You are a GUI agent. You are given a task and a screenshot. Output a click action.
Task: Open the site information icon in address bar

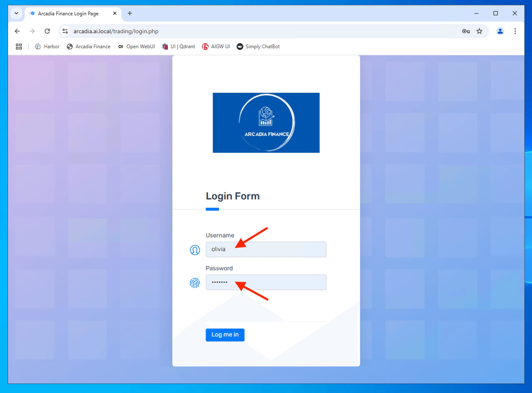tap(65, 31)
